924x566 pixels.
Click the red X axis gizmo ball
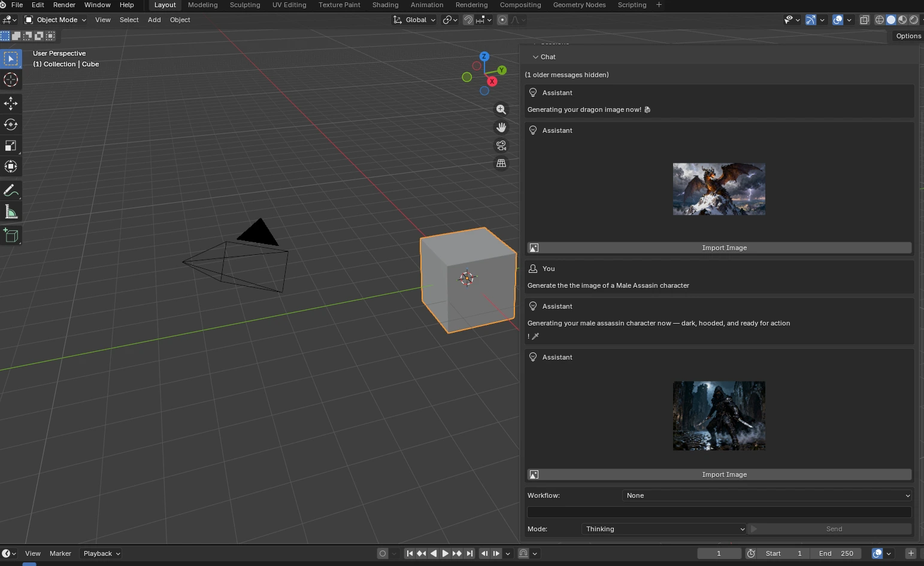click(x=492, y=81)
